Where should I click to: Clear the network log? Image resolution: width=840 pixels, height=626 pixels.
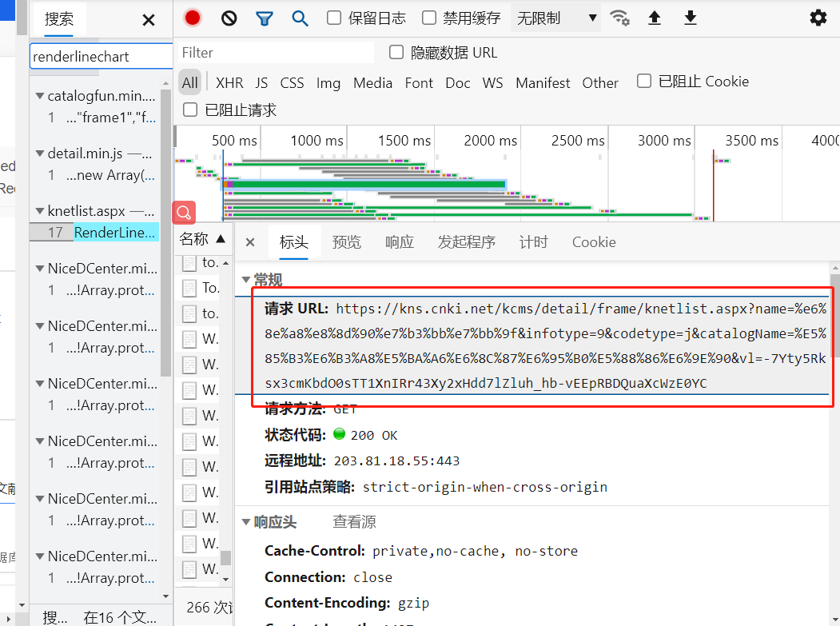(x=229, y=18)
